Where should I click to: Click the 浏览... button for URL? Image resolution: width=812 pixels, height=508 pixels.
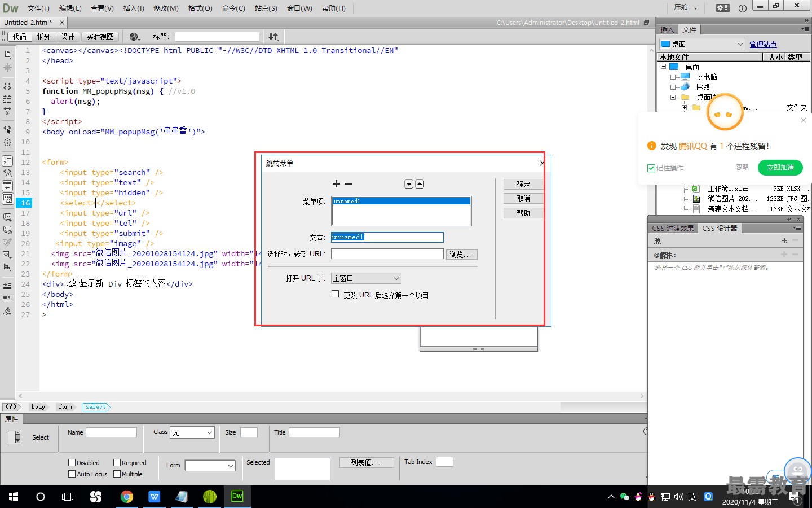point(461,255)
